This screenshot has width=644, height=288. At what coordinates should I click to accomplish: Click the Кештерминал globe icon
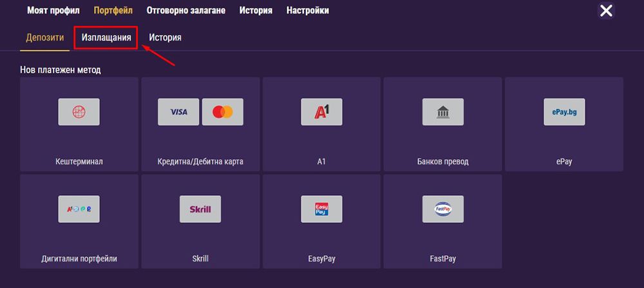click(79, 112)
